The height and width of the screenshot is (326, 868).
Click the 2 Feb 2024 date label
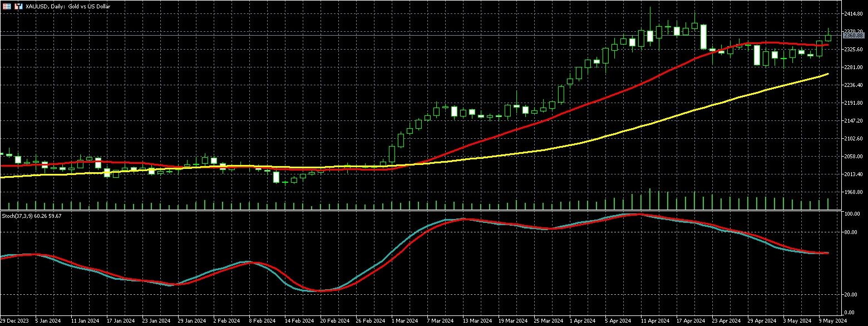(x=227, y=321)
